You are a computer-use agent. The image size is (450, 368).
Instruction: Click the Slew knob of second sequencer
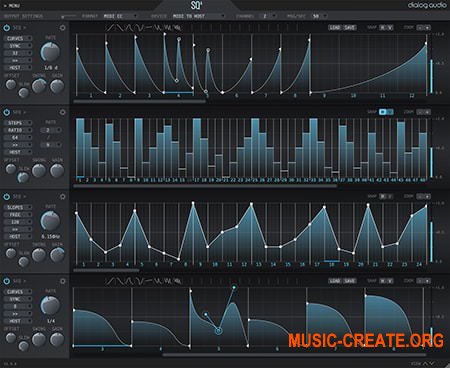click(23, 177)
